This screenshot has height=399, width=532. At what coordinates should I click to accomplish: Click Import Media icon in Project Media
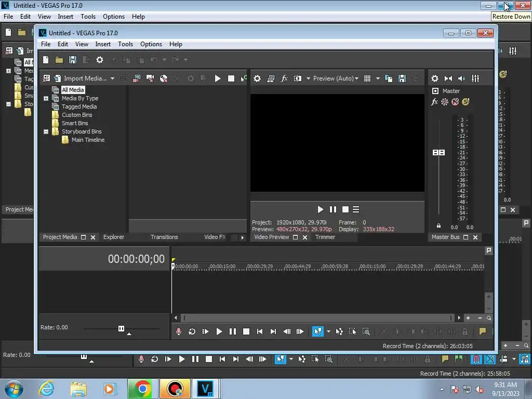57,78
